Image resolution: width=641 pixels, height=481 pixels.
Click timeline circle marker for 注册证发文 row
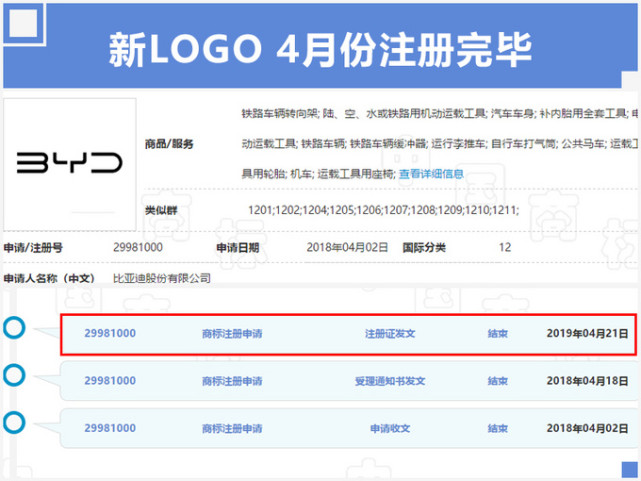tap(14, 328)
